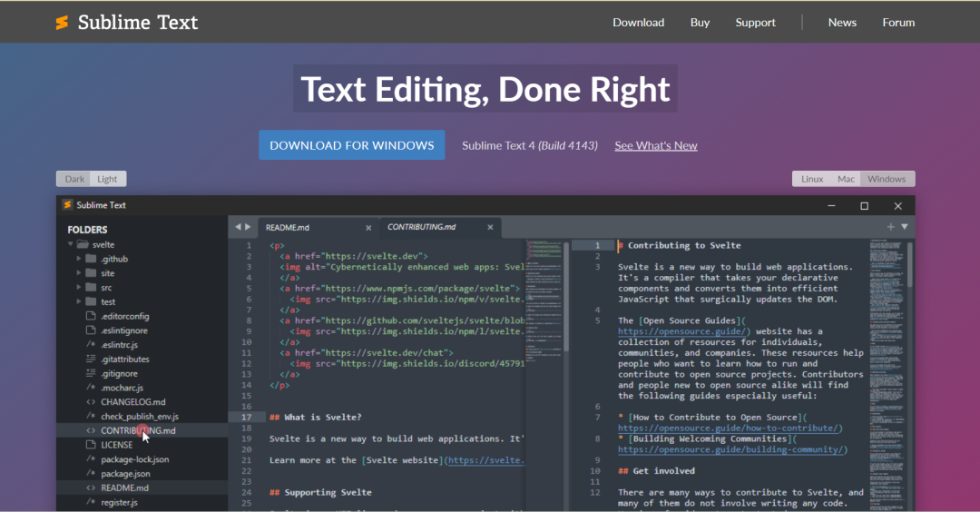Open News from the navbar
The width and height of the screenshot is (980, 512).
click(x=842, y=23)
